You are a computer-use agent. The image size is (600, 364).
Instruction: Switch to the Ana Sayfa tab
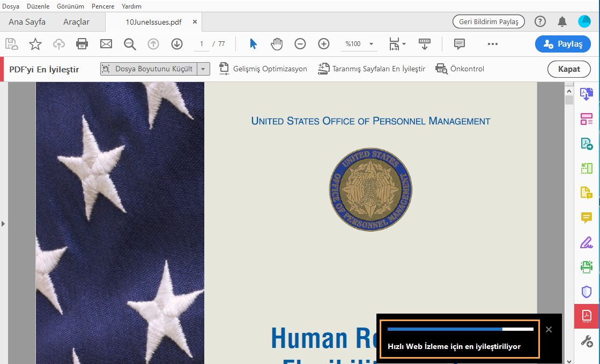tap(26, 21)
